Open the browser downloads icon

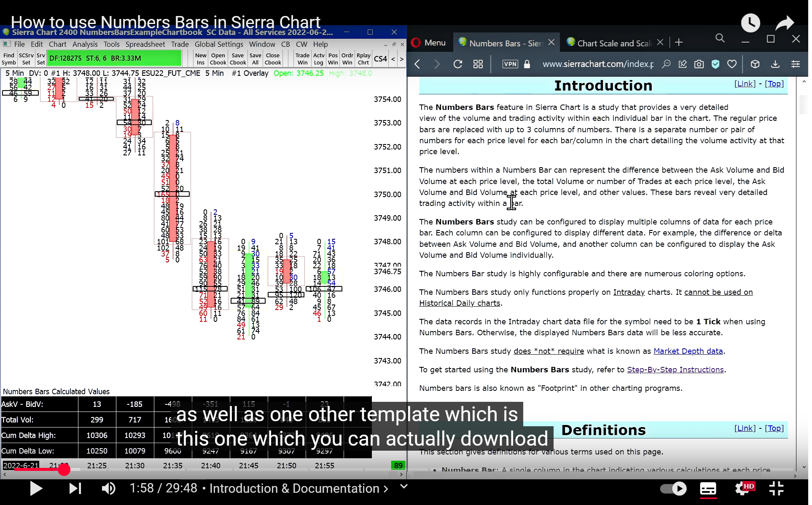click(x=775, y=64)
